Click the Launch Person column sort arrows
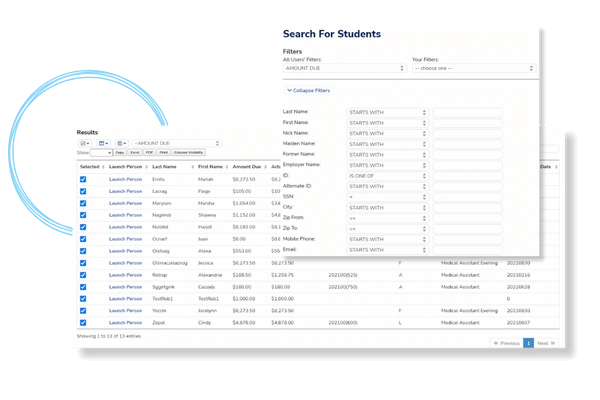The height and width of the screenshot is (400, 600). pyautogui.click(x=146, y=167)
